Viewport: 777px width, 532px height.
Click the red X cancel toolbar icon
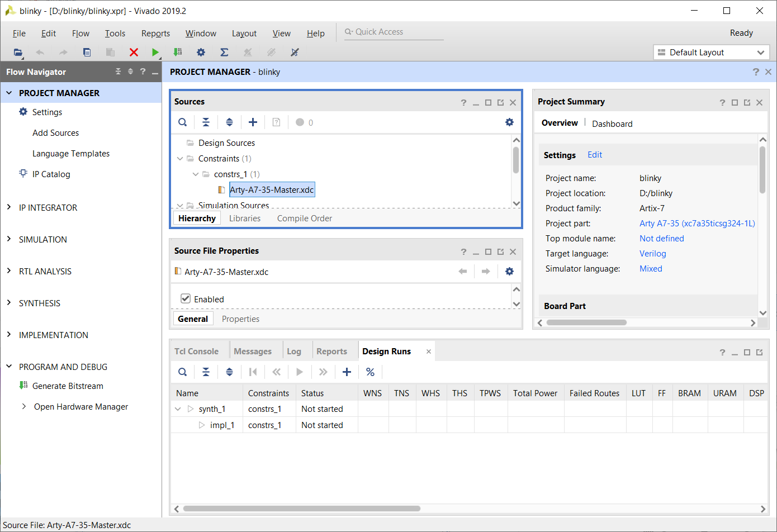coord(134,52)
